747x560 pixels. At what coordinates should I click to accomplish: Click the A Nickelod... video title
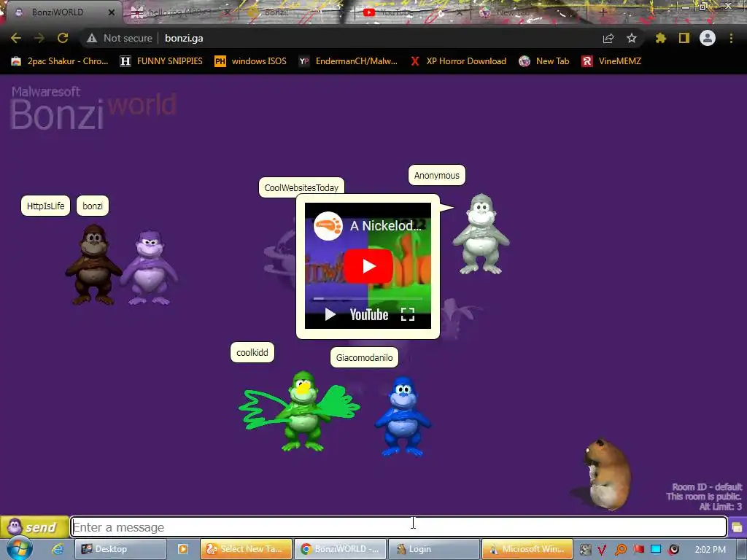coord(386,226)
